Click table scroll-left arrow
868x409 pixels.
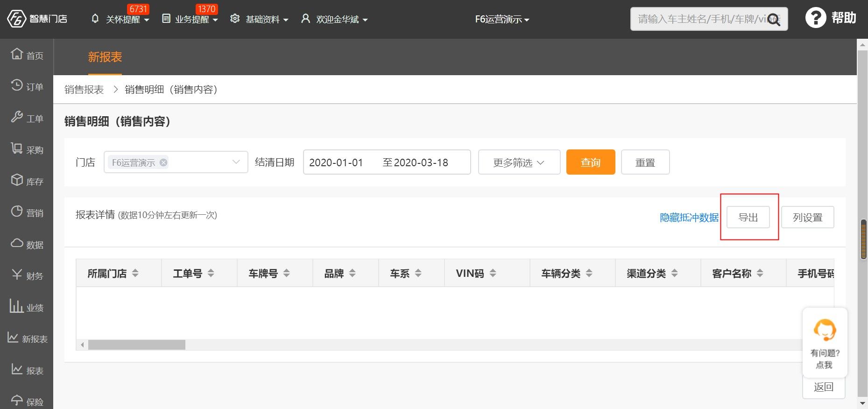pos(82,345)
